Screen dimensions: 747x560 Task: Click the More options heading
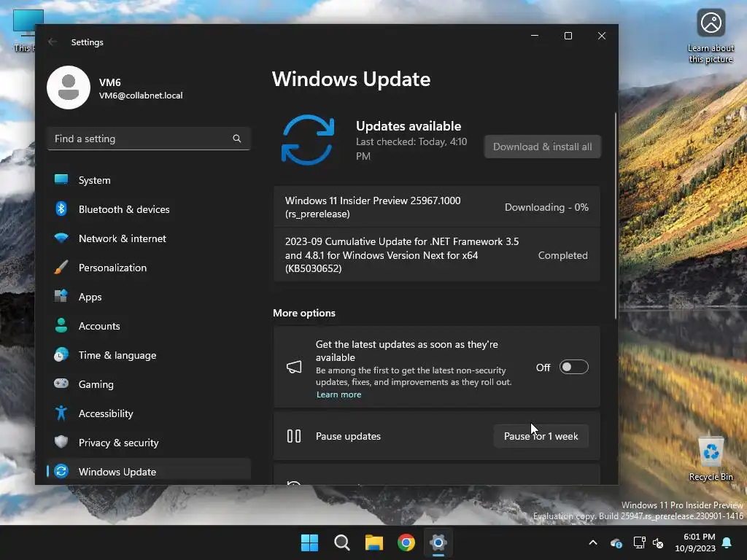point(304,313)
